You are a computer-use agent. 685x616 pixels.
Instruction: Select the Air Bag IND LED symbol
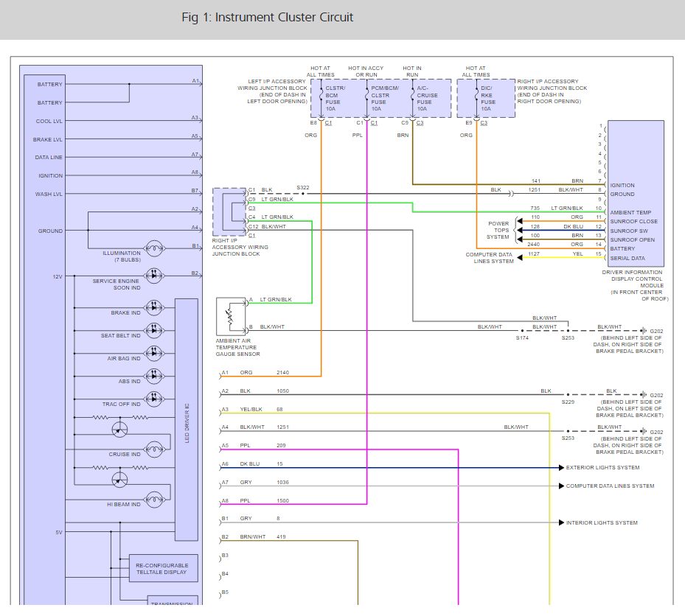click(153, 352)
